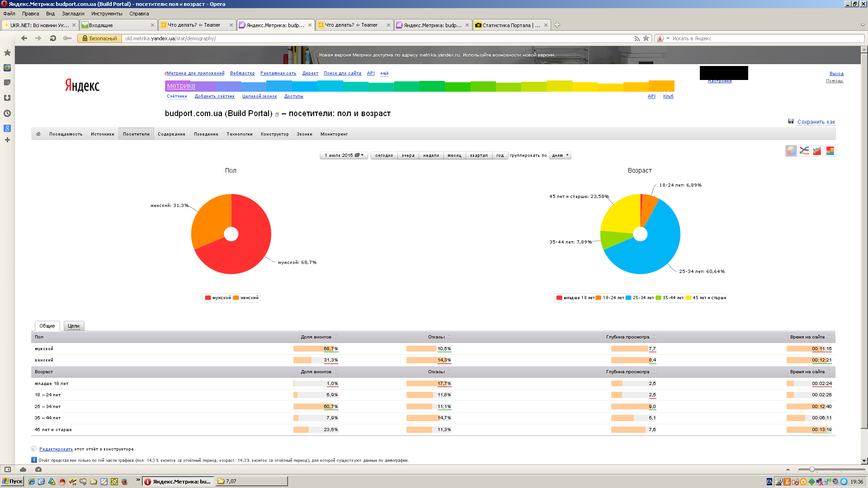Click the floppy disk save icon
Image resolution: width=868 pixels, height=488 pixels.
791,121
